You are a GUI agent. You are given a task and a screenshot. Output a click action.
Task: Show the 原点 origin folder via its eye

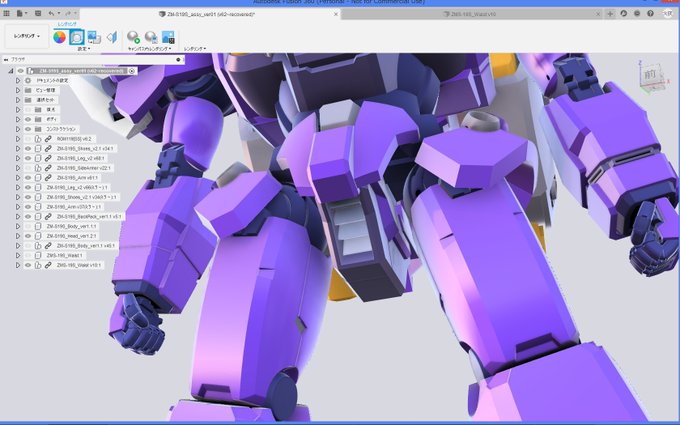pyautogui.click(x=28, y=110)
